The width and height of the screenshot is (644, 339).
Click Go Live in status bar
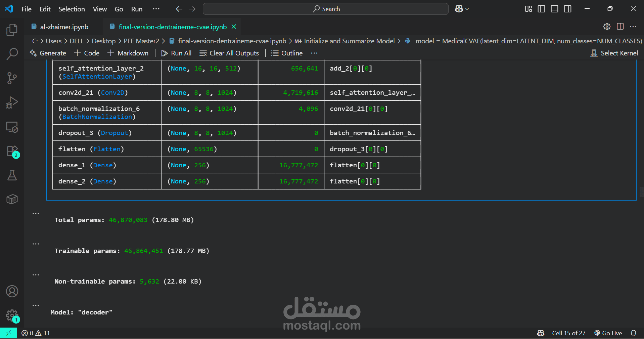(608, 333)
